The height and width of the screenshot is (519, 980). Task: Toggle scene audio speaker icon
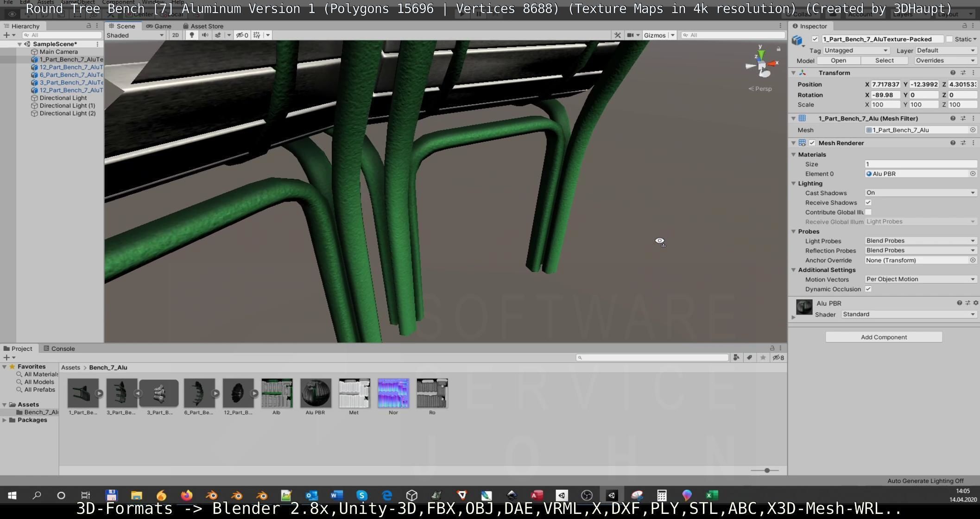point(205,35)
